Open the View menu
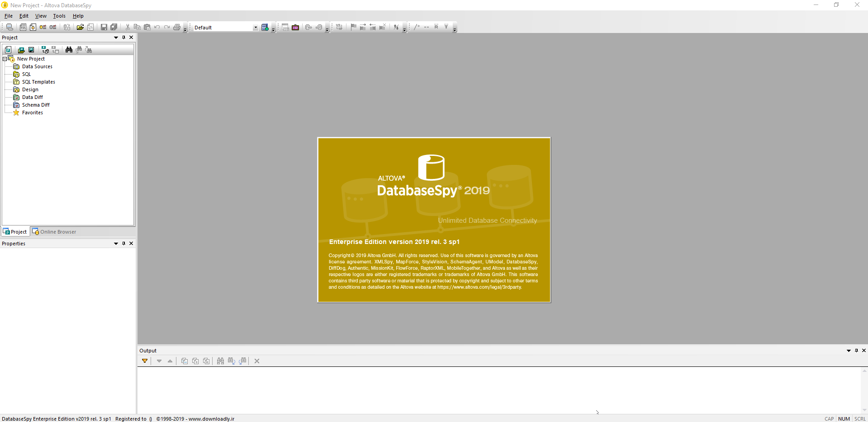The image size is (868, 422). coord(41,16)
